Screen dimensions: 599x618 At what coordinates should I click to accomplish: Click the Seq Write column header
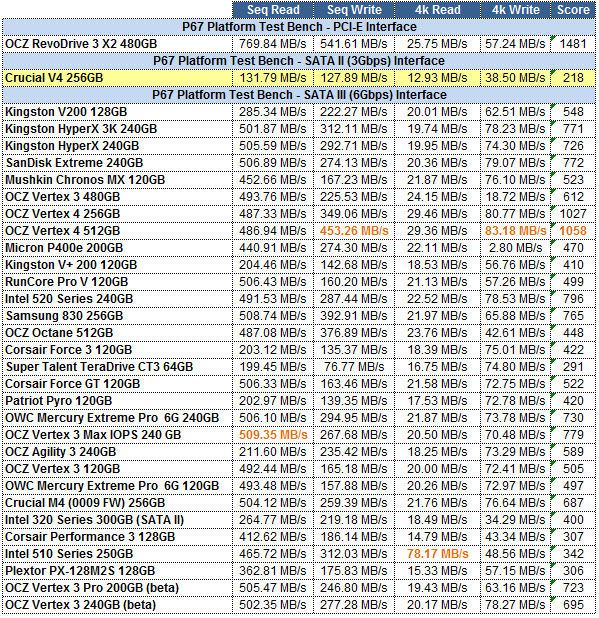tap(354, 9)
